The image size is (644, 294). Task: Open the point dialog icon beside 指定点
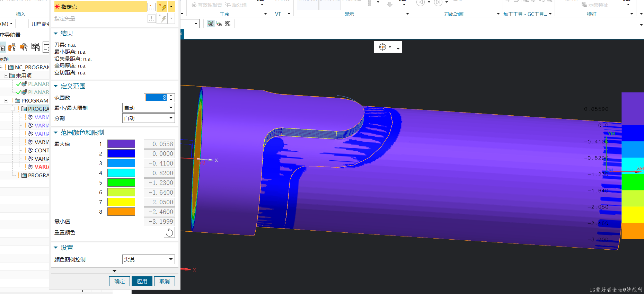click(151, 7)
